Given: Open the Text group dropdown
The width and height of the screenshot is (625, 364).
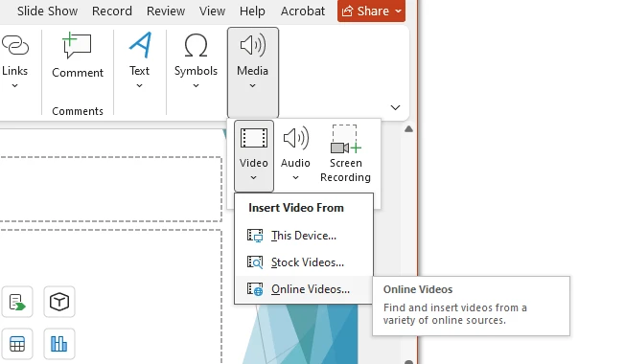Looking at the screenshot, I should pos(140,61).
